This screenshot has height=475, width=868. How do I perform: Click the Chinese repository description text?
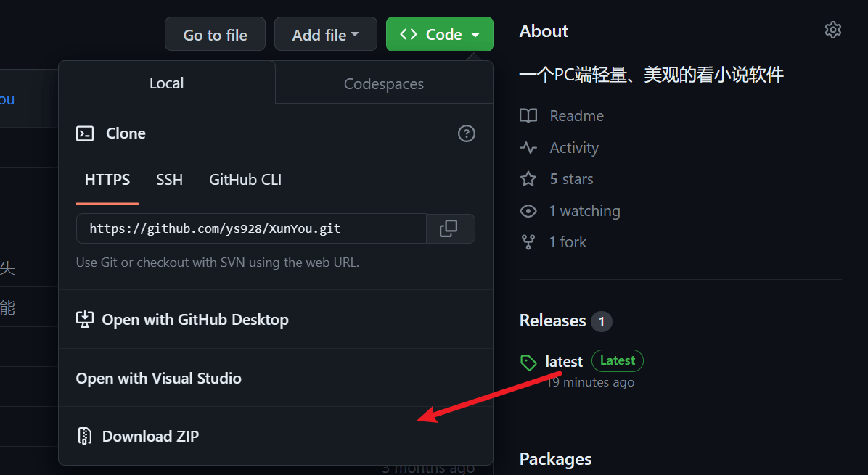[x=652, y=75]
